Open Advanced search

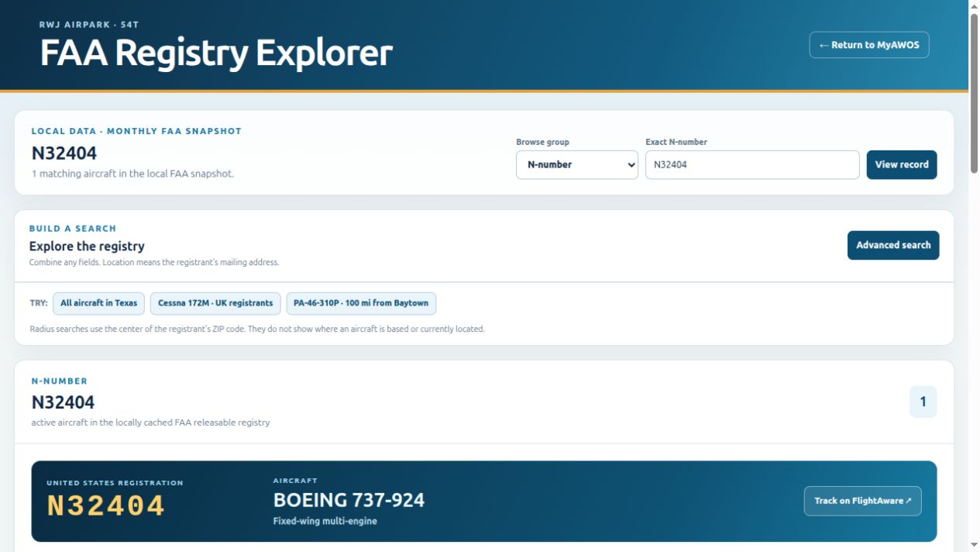[x=893, y=245]
